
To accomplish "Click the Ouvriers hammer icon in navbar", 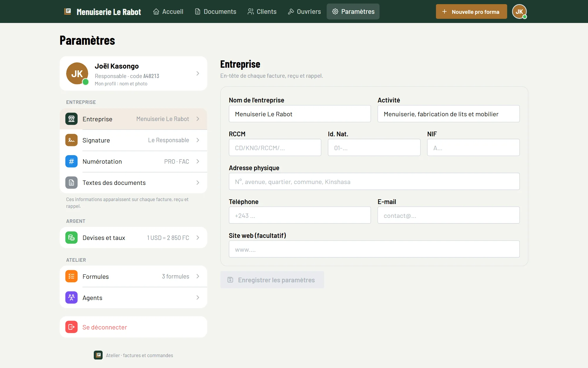I will click(x=291, y=11).
